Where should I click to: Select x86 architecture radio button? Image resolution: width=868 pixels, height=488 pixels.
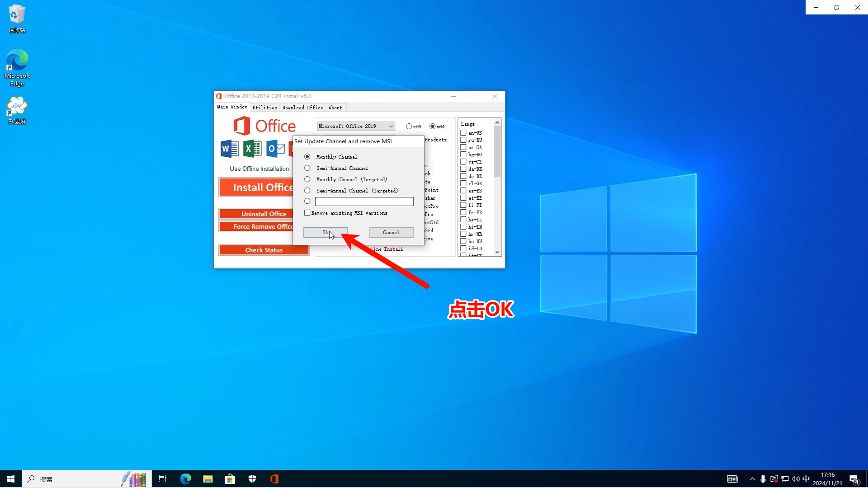[x=409, y=127]
